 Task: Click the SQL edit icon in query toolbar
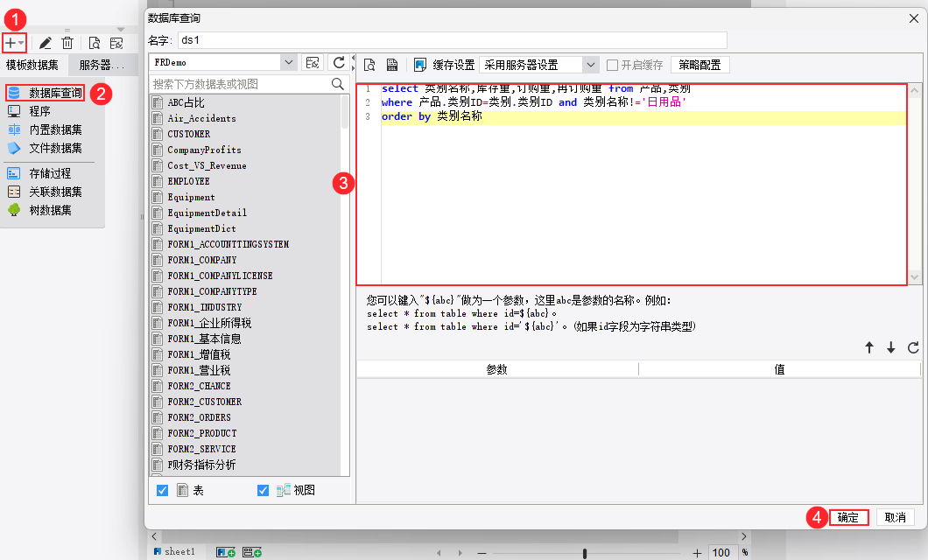click(392, 65)
